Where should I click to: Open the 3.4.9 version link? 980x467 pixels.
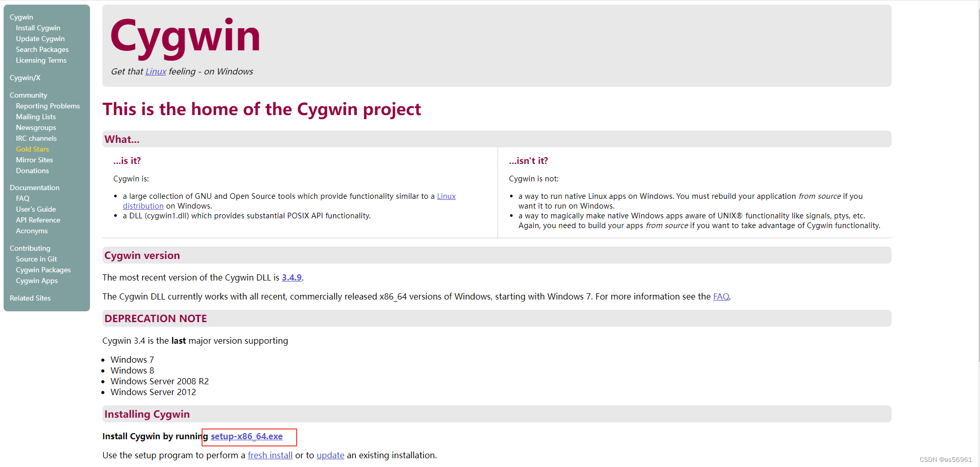pos(292,277)
